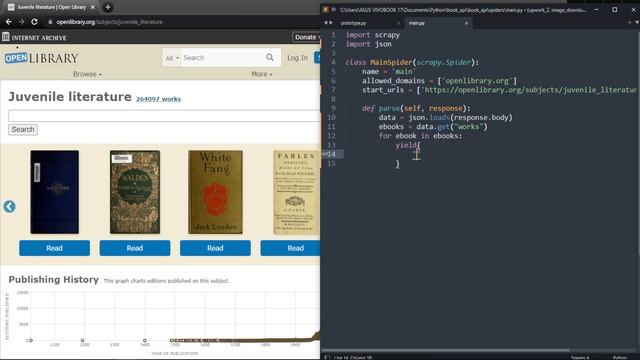Open the All search filter dropdown
Image resolution: width=640 pixels, height=360 pixels.
tap(172, 58)
